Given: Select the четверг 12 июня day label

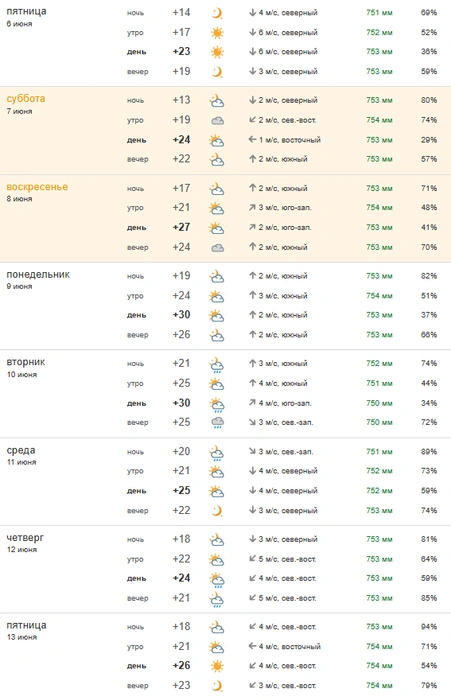Looking at the screenshot, I should pyautogui.click(x=25, y=543).
